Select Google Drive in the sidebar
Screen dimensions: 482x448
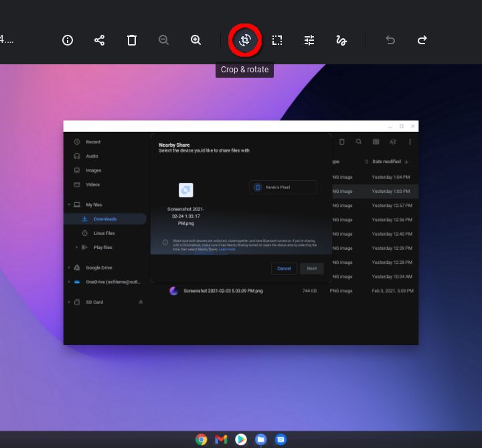click(x=99, y=268)
